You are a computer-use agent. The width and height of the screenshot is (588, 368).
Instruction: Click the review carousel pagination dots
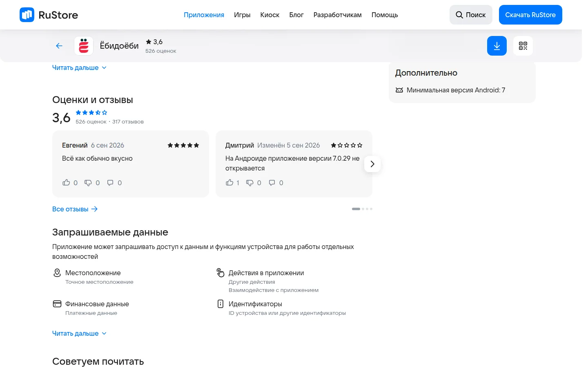[362, 209]
